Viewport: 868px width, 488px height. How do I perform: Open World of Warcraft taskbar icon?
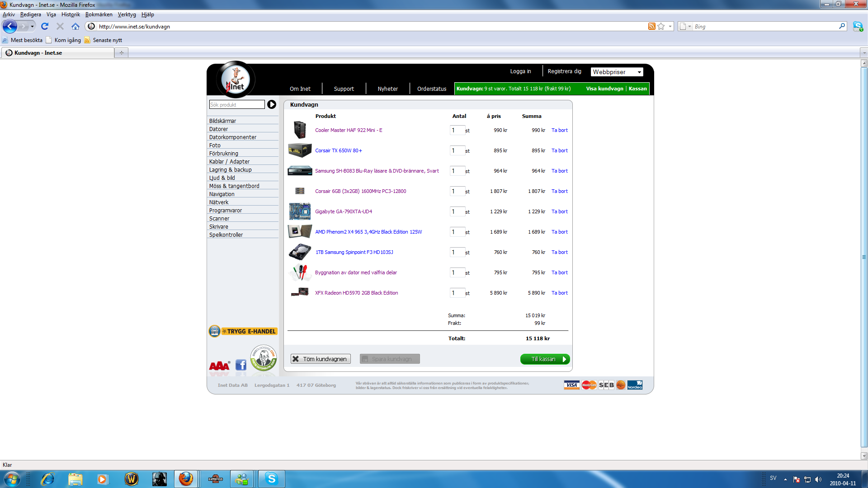(132, 479)
